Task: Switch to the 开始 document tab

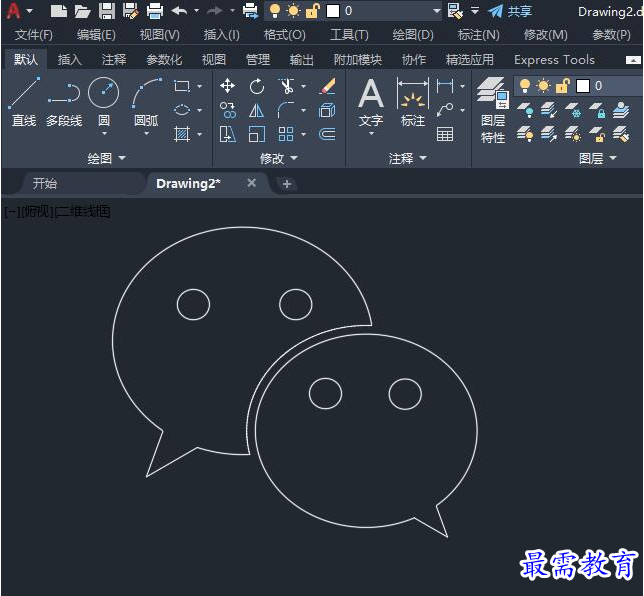Action: 45,183
